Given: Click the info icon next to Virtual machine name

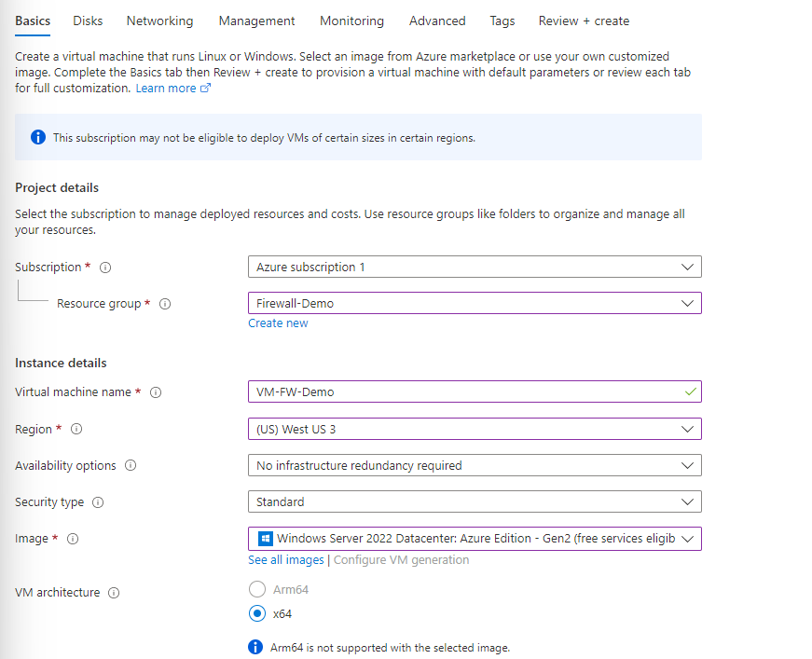Looking at the screenshot, I should point(156,392).
